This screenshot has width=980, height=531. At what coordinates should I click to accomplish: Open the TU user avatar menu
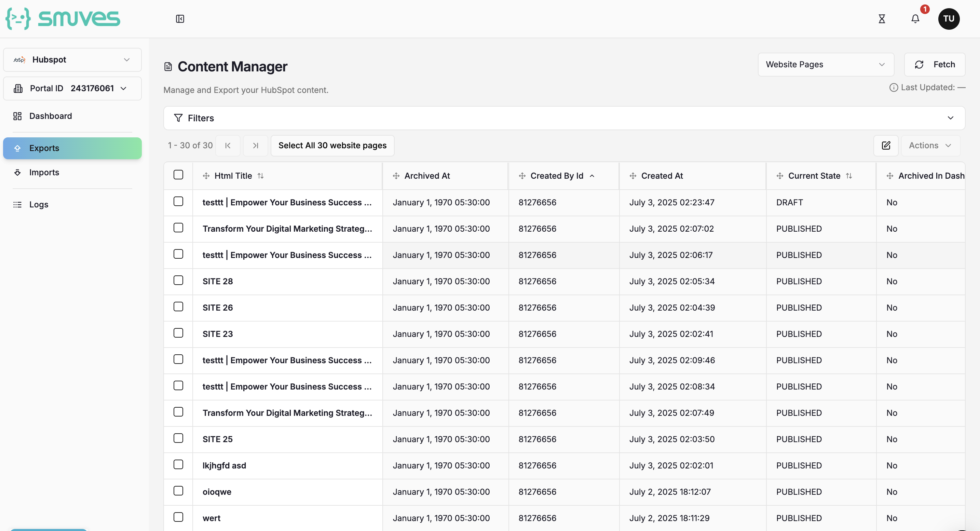pyautogui.click(x=949, y=19)
